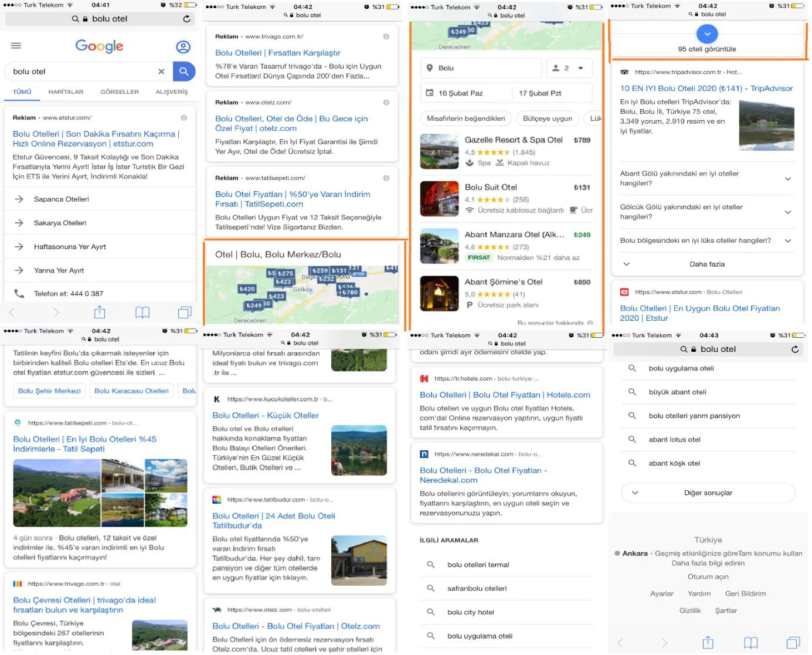
Task: Tap the blue chevron circle above 95 oteli görüntüle
Action: click(707, 34)
